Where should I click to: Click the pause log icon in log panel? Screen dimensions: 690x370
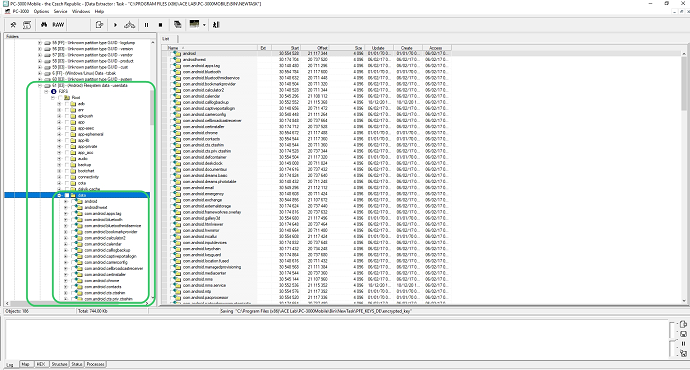pos(683,344)
